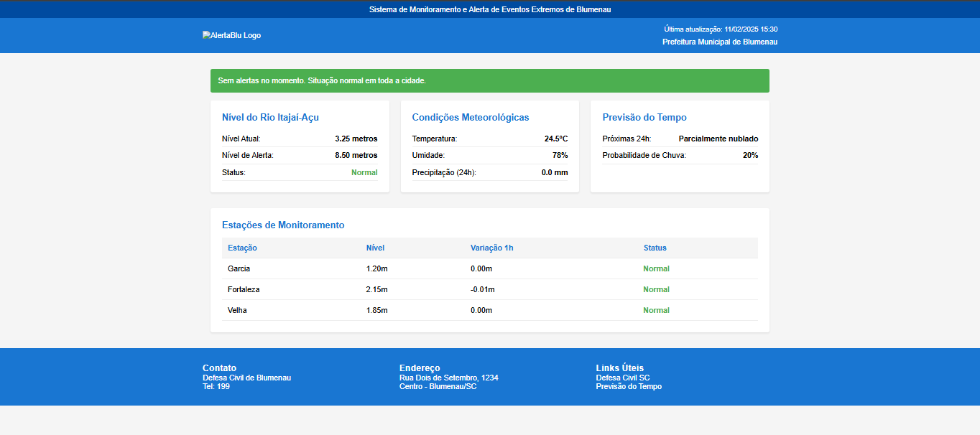Click the Umidade label
Viewport: 980px width, 435px height.
[428, 155]
